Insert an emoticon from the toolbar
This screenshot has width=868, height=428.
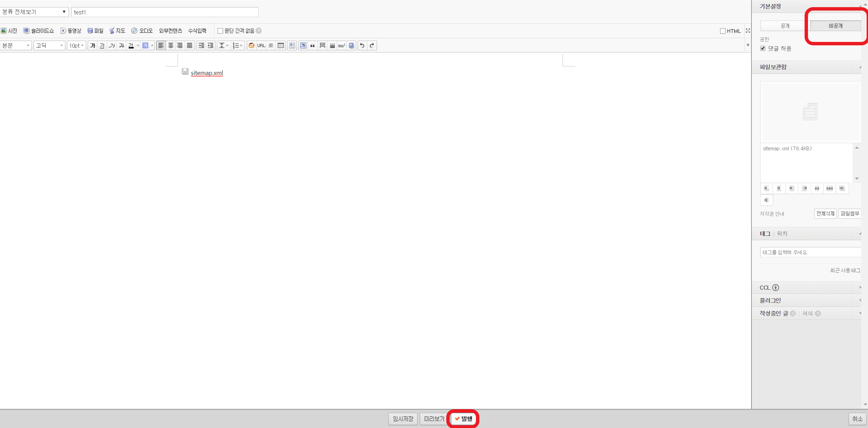point(251,46)
